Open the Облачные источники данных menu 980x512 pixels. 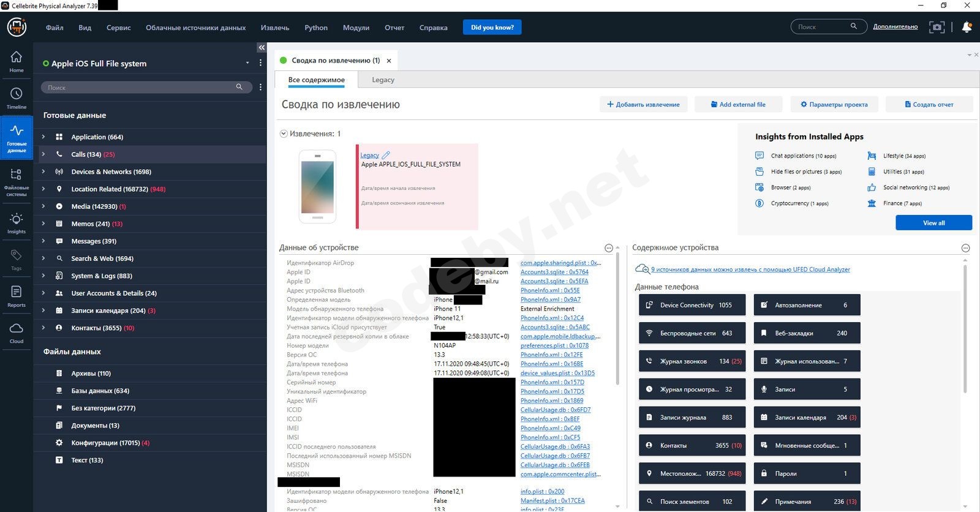[195, 28]
